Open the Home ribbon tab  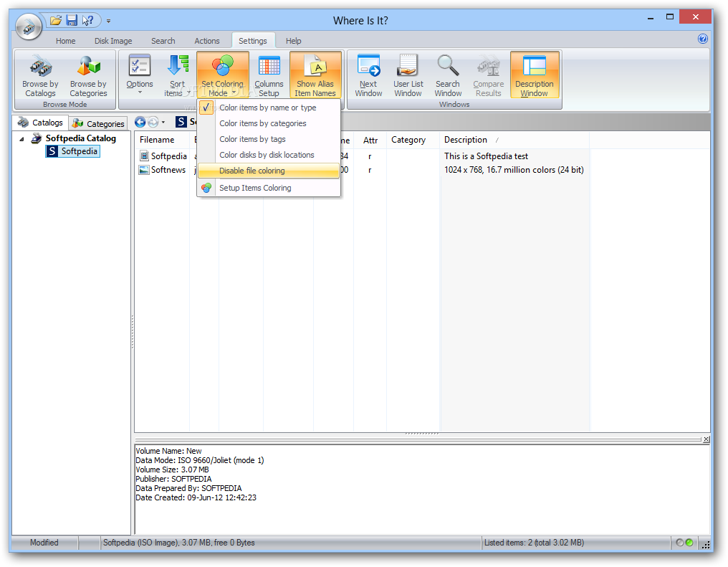click(65, 41)
